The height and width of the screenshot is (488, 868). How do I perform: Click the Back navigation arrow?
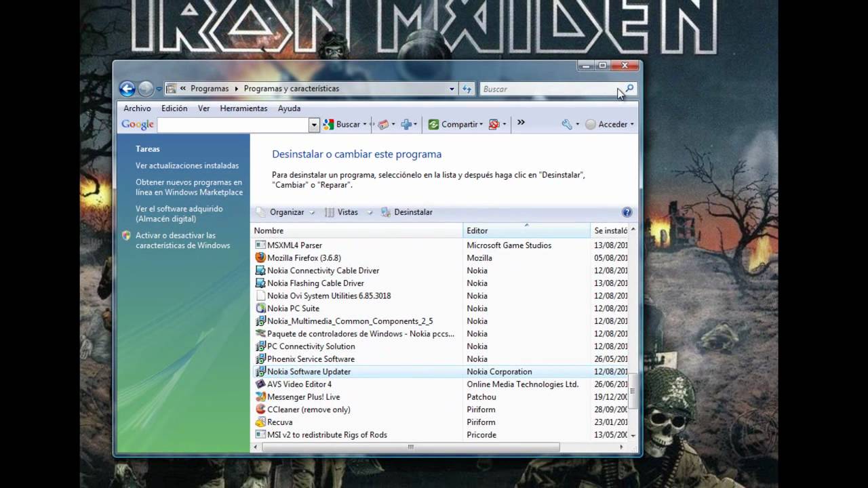127,89
